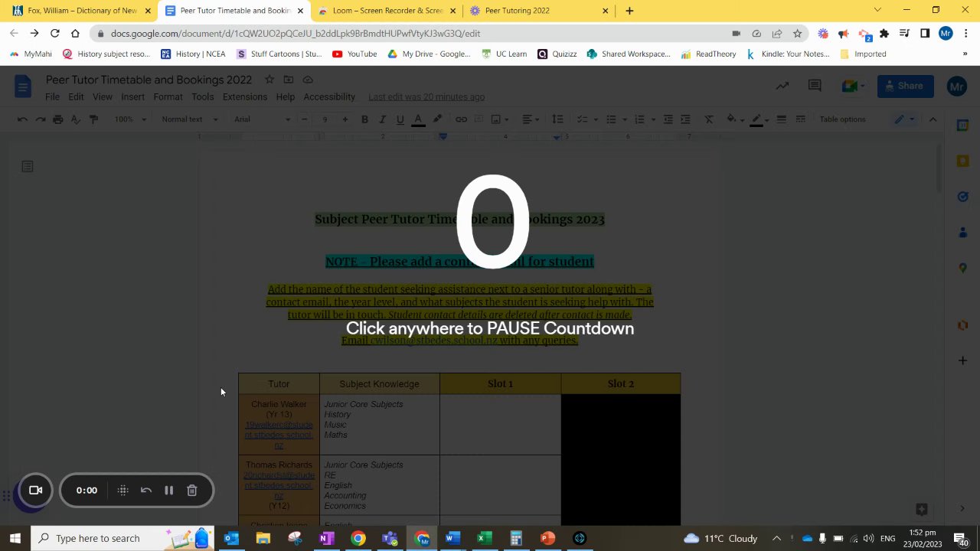Open the highlight color pen

pyautogui.click(x=437, y=119)
